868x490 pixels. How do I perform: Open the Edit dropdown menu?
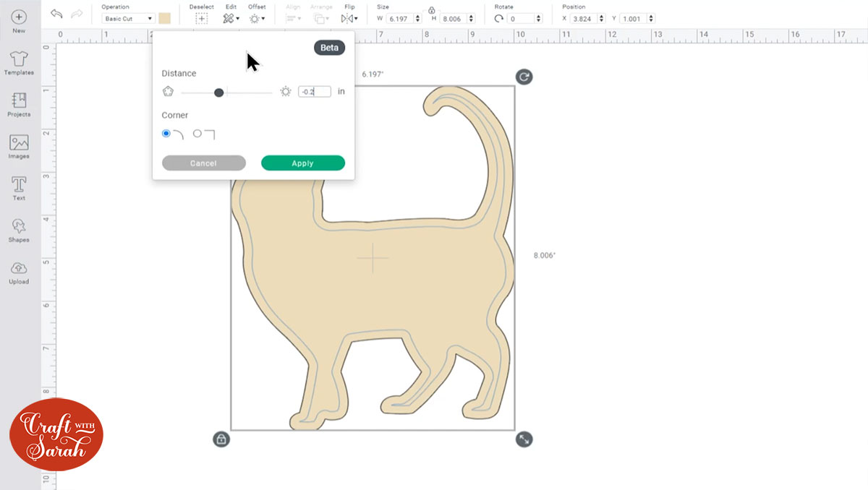click(231, 17)
